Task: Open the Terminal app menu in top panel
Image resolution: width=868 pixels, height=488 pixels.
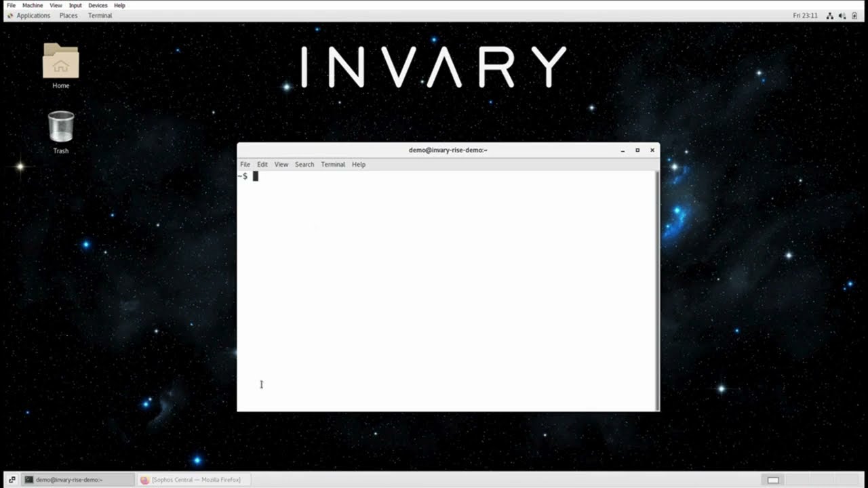Action: [x=100, y=16]
